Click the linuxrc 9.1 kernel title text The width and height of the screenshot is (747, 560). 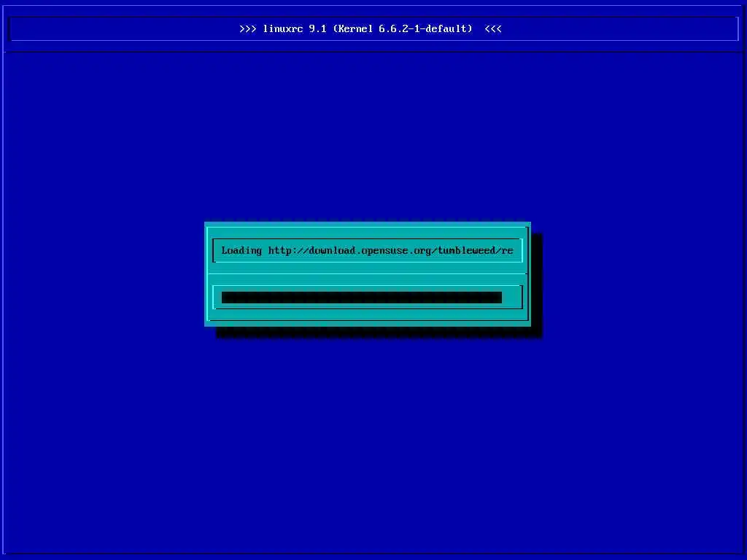pos(370,29)
